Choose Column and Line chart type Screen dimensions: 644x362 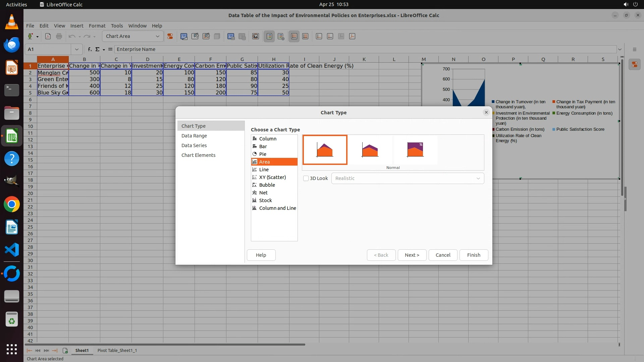click(277, 208)
